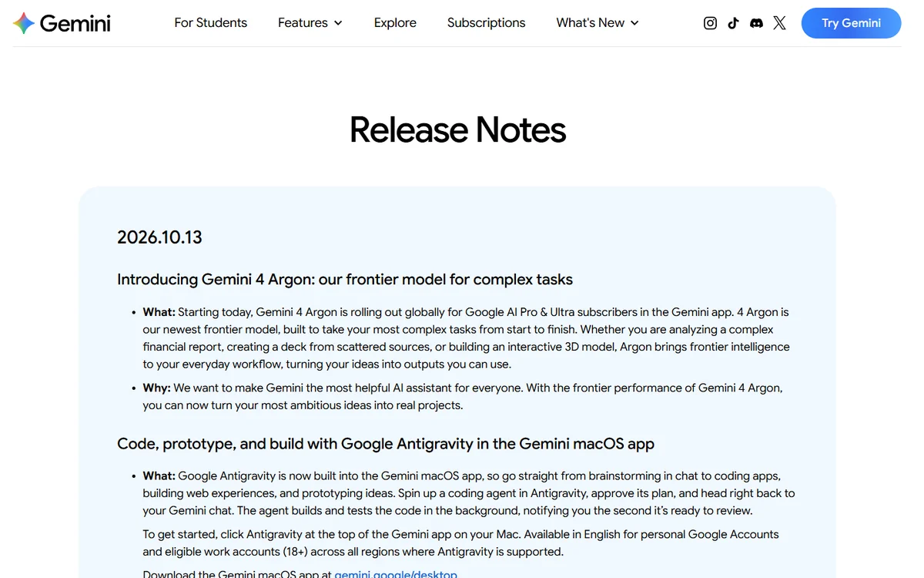Click the 2026.10.13 release date
The height and width of the screenshot is (578, 924).
click(159, 237)
